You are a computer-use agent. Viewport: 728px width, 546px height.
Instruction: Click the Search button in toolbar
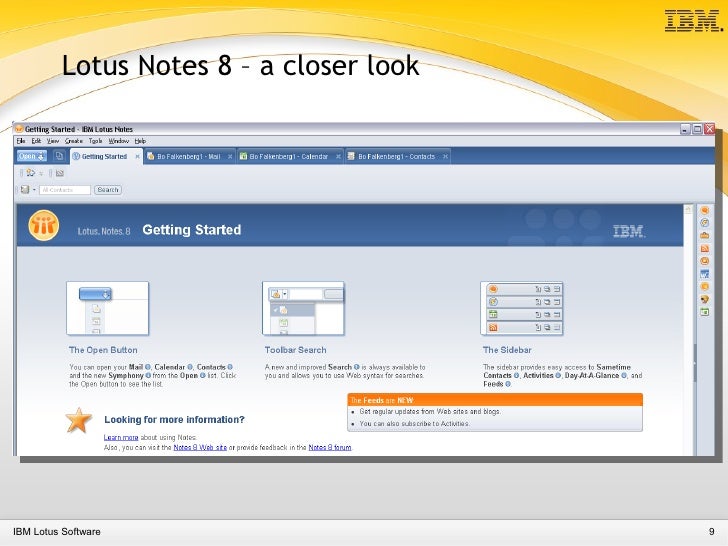[x=108, y=189]
